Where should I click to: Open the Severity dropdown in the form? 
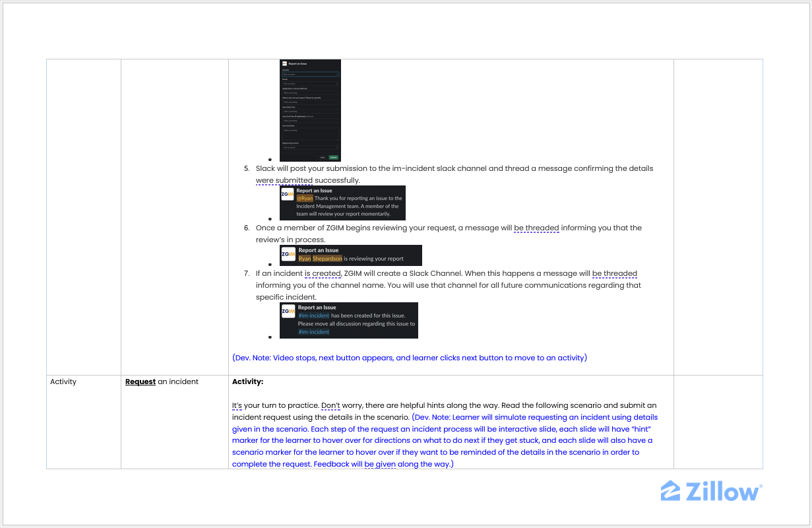[310, 74]
